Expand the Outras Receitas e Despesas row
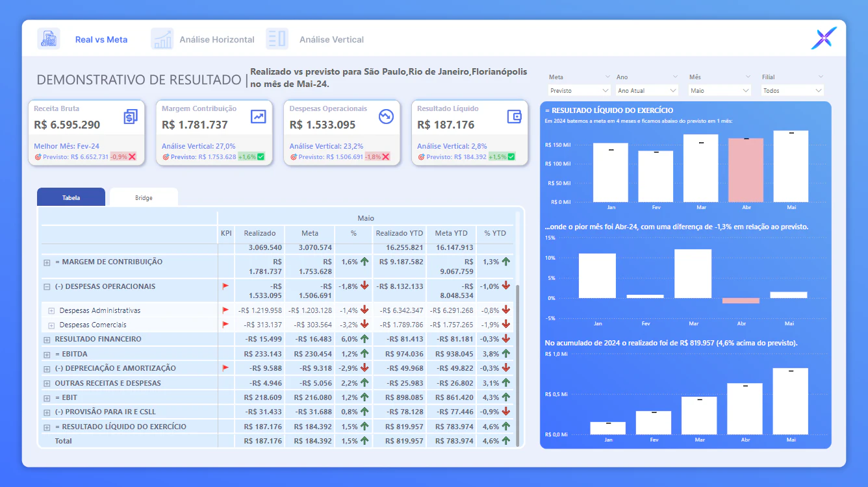Viewport: 868px width, 487px height. (47, 383)
